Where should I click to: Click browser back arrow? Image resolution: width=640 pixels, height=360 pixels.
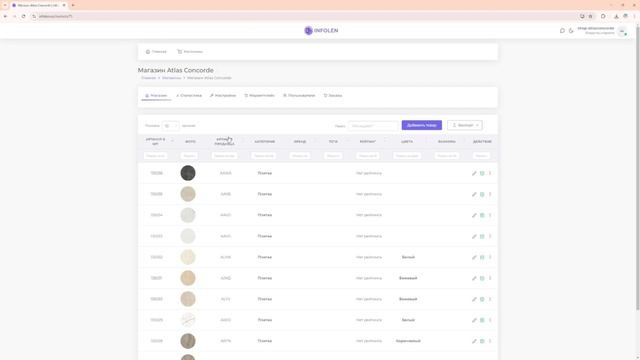pyautogui.click(x=5, y=16)
